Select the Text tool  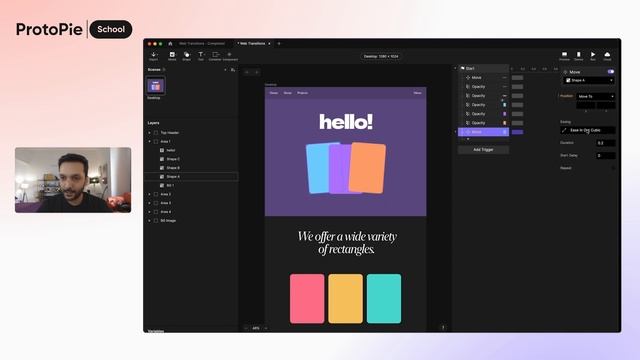pyautogui.click(x=201, y=56)
